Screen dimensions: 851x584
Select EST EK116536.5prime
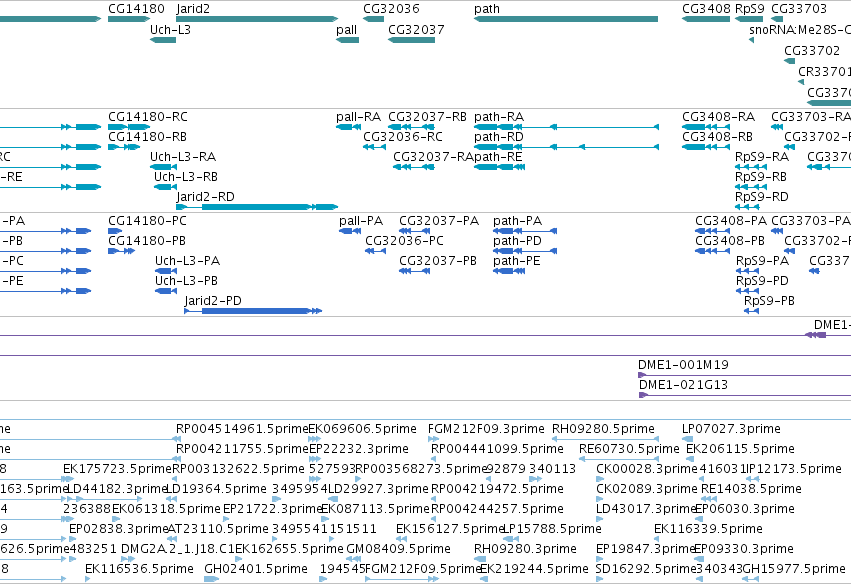(139, 569)
